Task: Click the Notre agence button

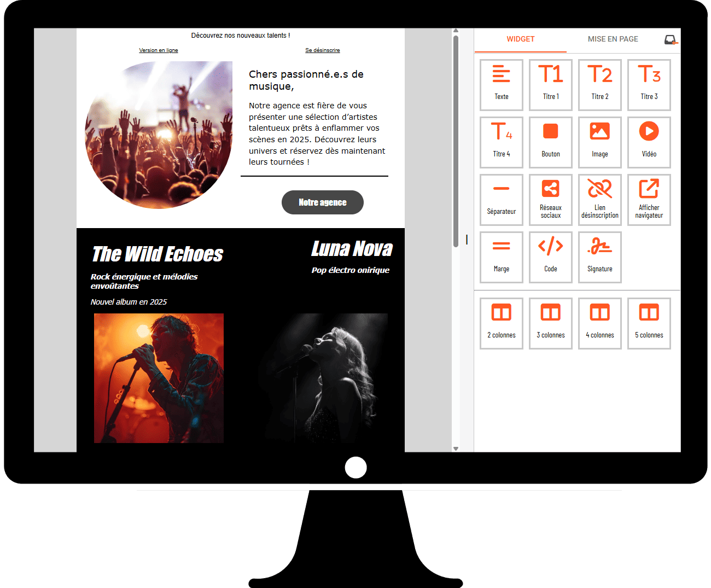Action: 322,202
